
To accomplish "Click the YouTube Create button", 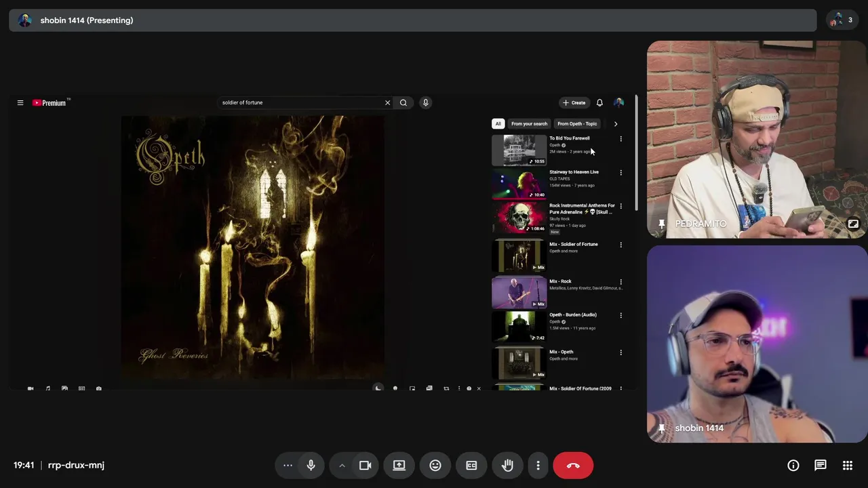I will (574, 103).
